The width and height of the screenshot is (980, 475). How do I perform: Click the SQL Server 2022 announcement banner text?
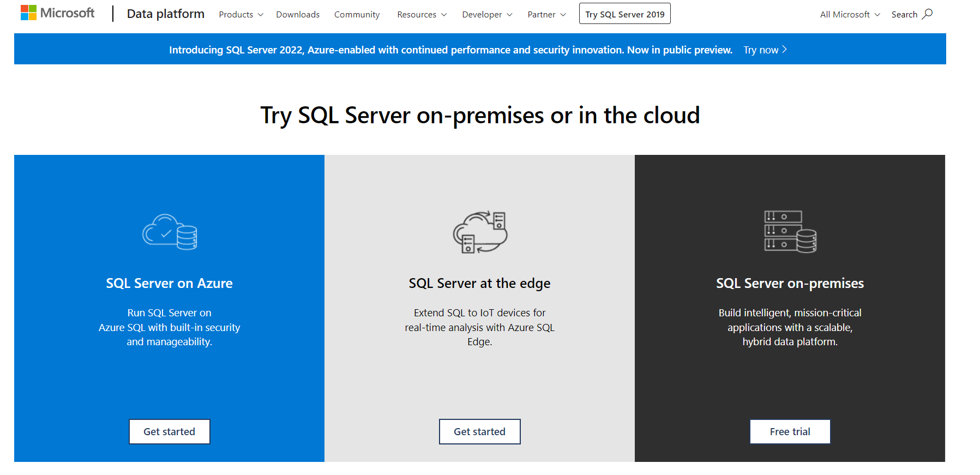pos(450,50)
